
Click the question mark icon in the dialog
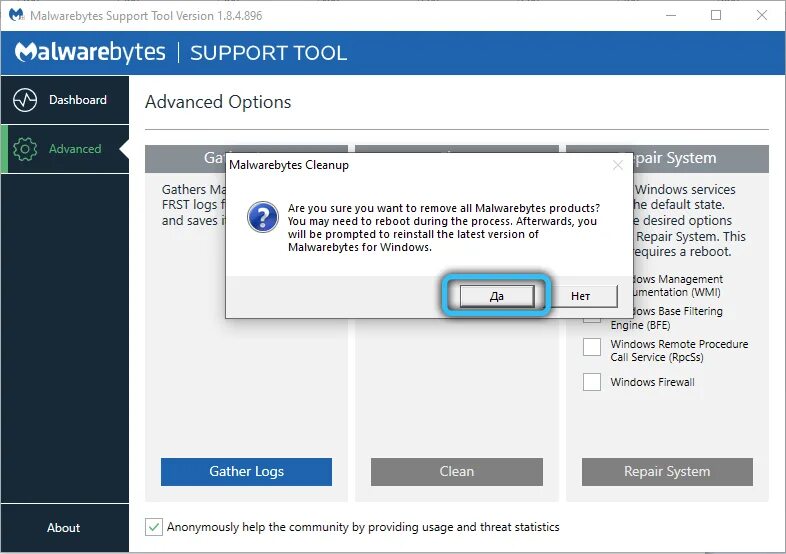(263, 217)
